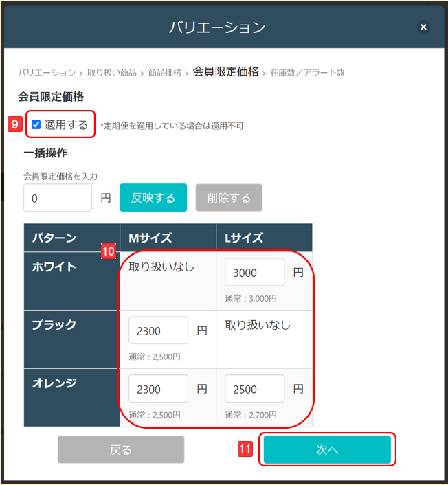Click the Mサイズ column header
Viewport: 448px width, 485px height.
tap(168, 238)
